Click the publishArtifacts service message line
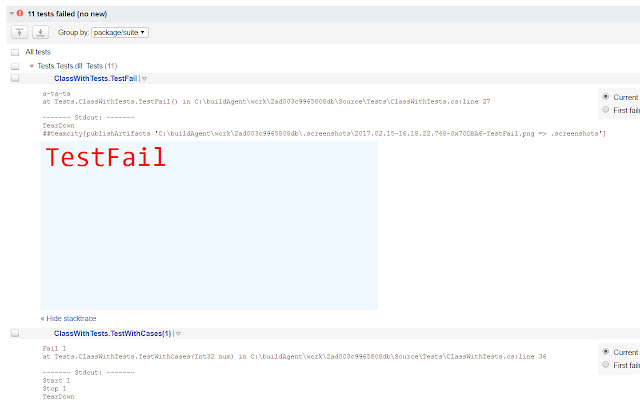This screenshot has height=400, width=640. (x=324, y=134)
